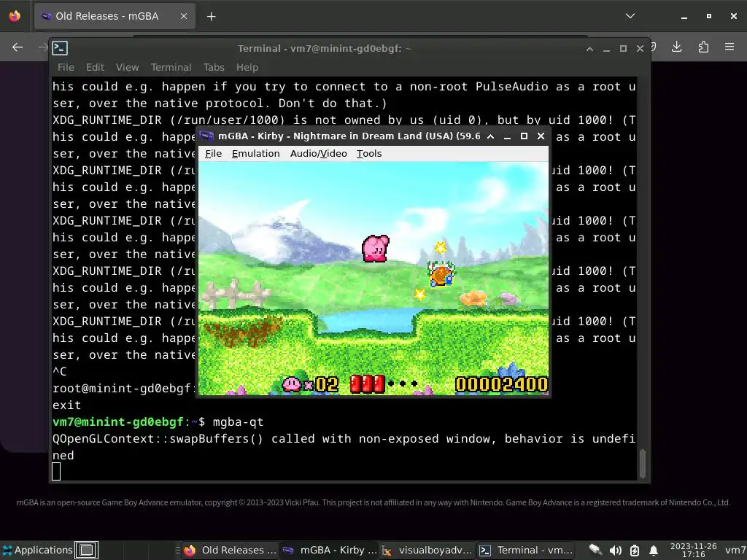Click the mGBA copyright footer text on webpage

[373, 502]
